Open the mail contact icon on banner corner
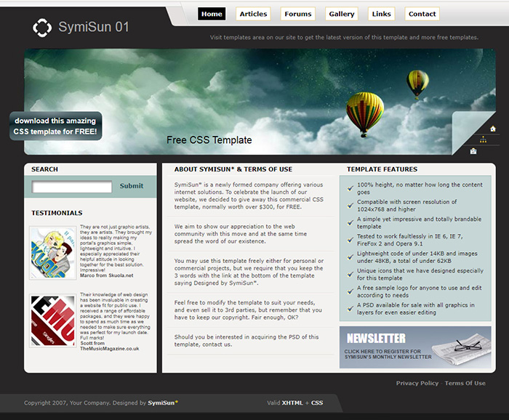 tap(473, 151)
